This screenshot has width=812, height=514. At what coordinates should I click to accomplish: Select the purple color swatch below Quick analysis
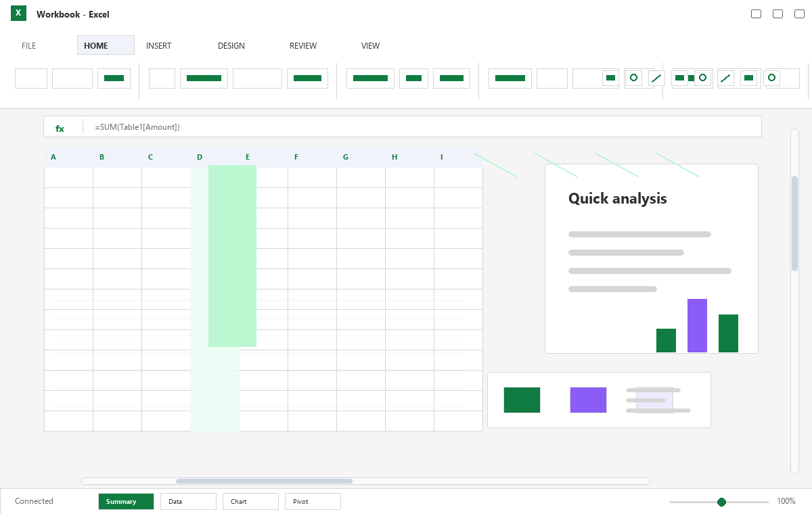coord(588,400)
